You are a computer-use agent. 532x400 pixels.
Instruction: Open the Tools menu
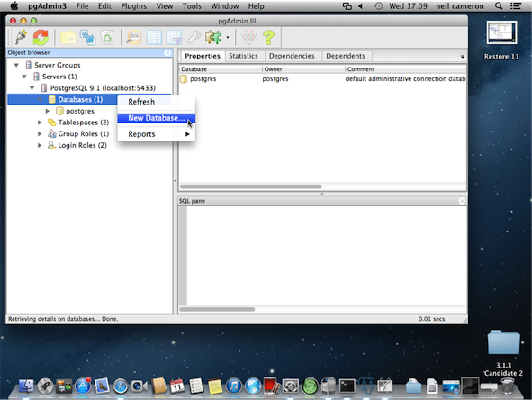[192, 6]
